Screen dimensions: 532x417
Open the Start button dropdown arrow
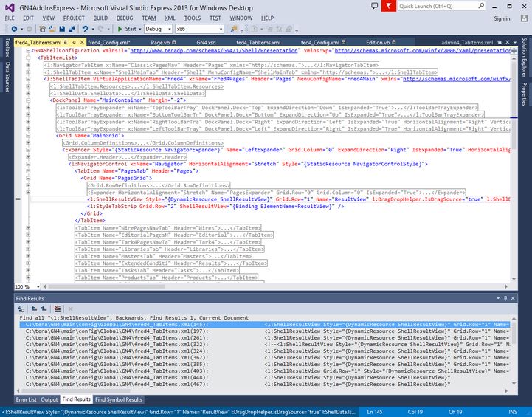tap(139, 30)
